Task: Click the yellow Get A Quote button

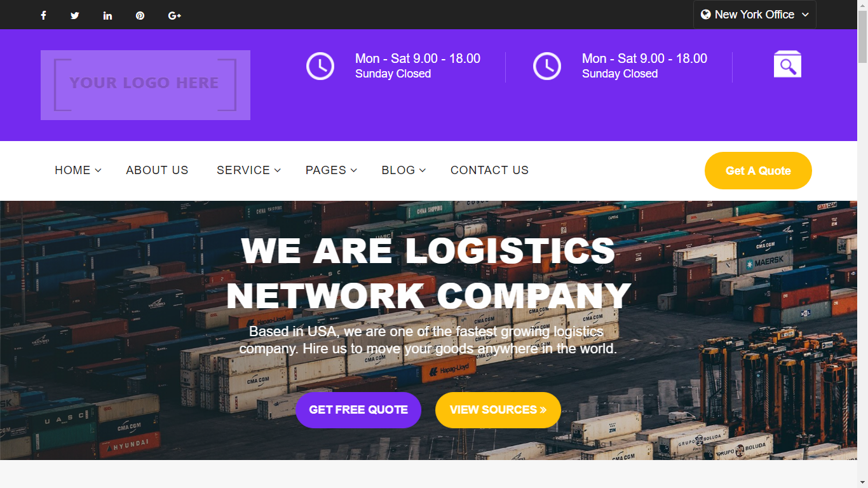Action: pos(758,170)
